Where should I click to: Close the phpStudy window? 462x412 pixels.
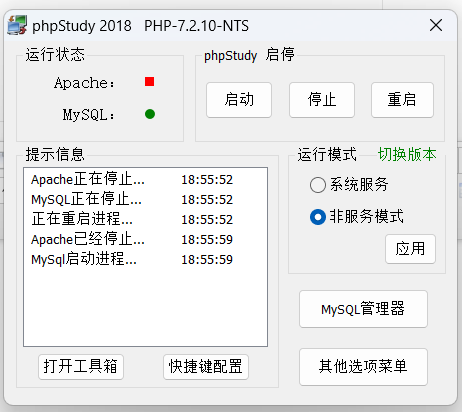[436, 25]
